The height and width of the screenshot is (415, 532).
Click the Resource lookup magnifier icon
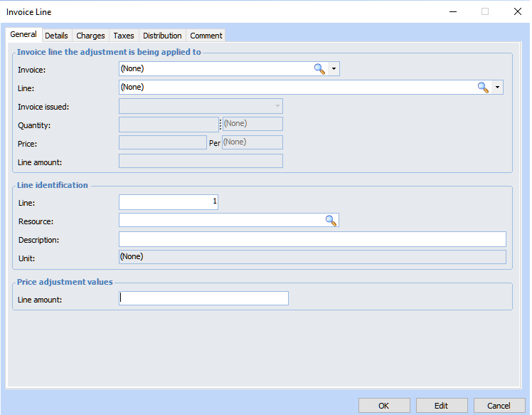(331, 221)
